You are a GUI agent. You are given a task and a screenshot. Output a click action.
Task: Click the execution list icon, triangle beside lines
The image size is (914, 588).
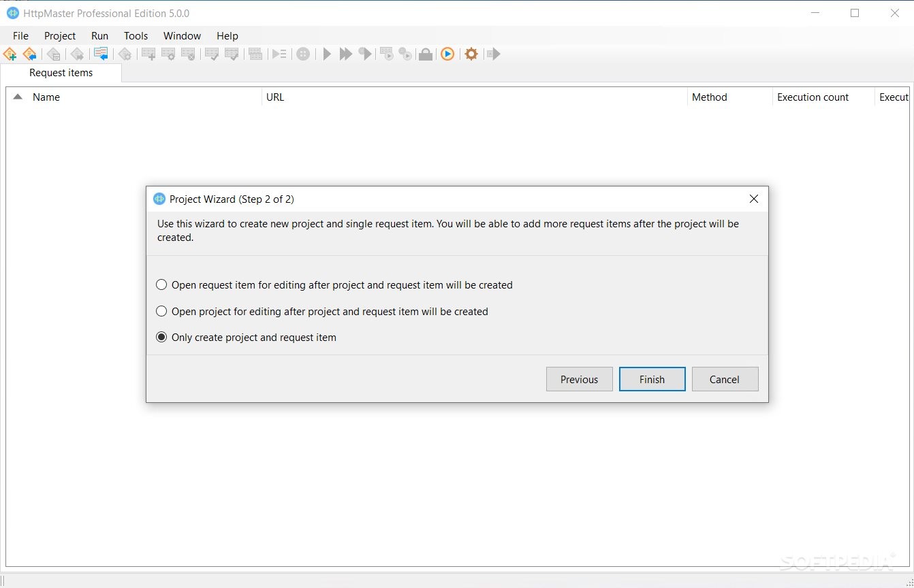pyautogui.click(x=279, y=54)
